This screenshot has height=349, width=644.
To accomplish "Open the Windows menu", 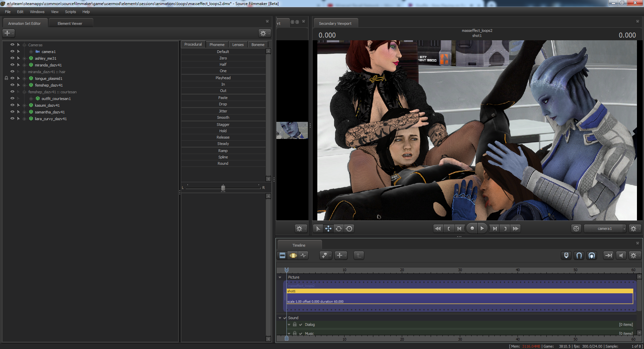I will (x=37, y=12).
